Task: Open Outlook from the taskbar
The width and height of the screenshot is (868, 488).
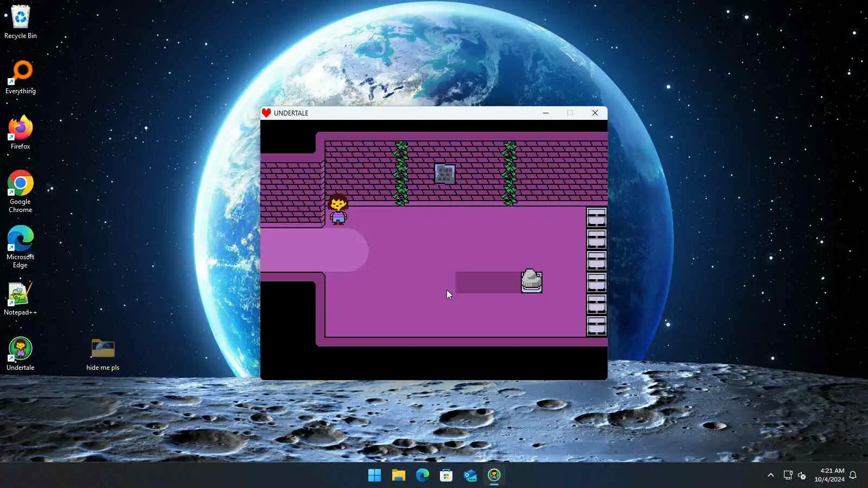Action: 470,476
